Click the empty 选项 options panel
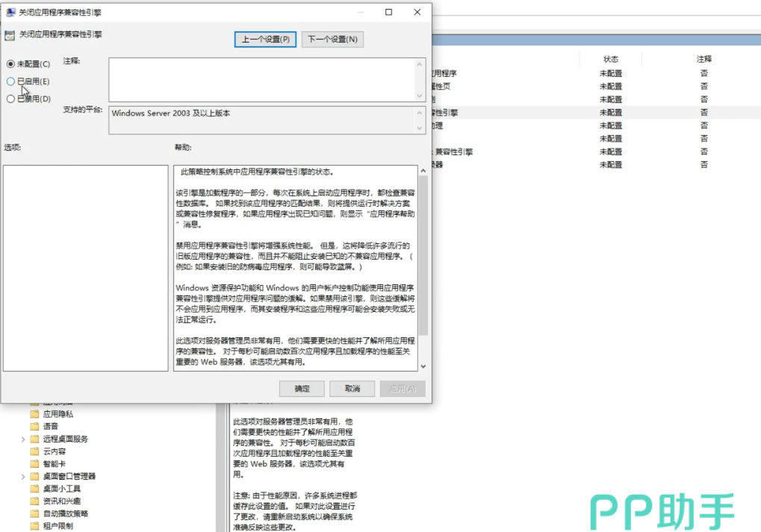The height and width of the screenshot is (532, 761). [x=85, y=268]
